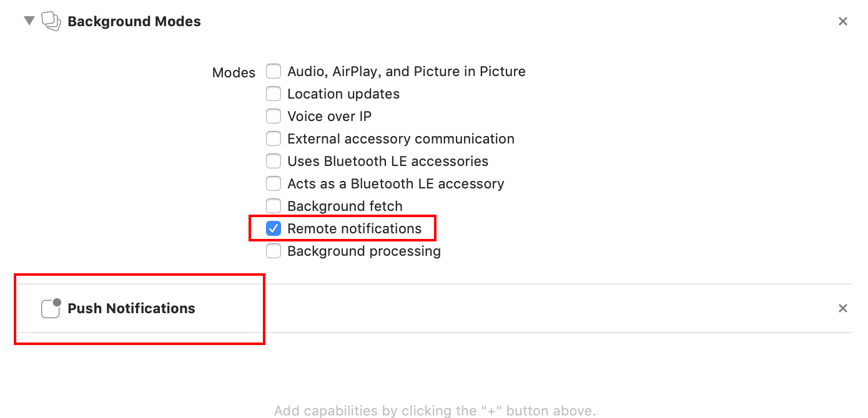Click the Add capabilities hint text
Image resolution: width=868 pixels, height=418 pixels.
click(435, 411)
